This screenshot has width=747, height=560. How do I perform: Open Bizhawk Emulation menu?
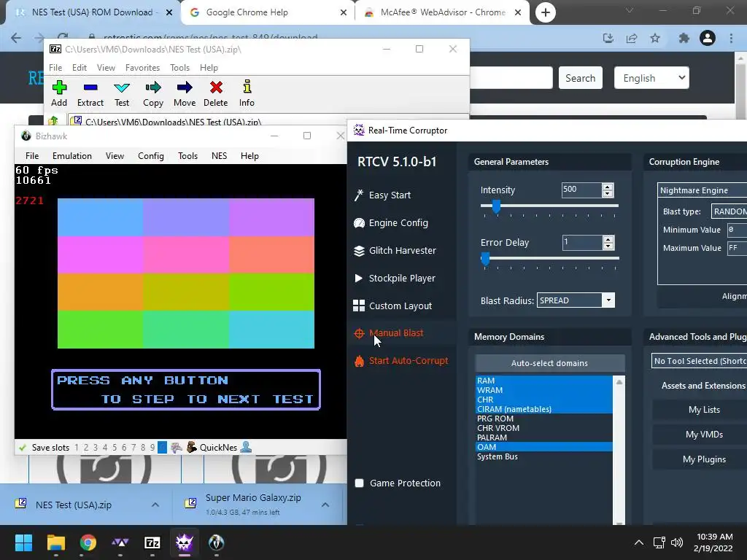72,156
